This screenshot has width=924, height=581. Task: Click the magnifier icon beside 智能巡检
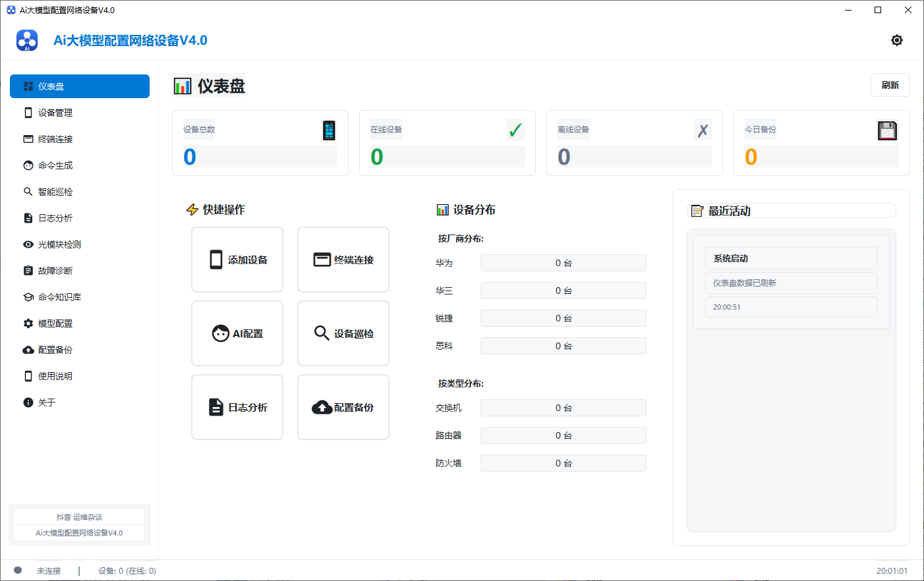(28, 192)
